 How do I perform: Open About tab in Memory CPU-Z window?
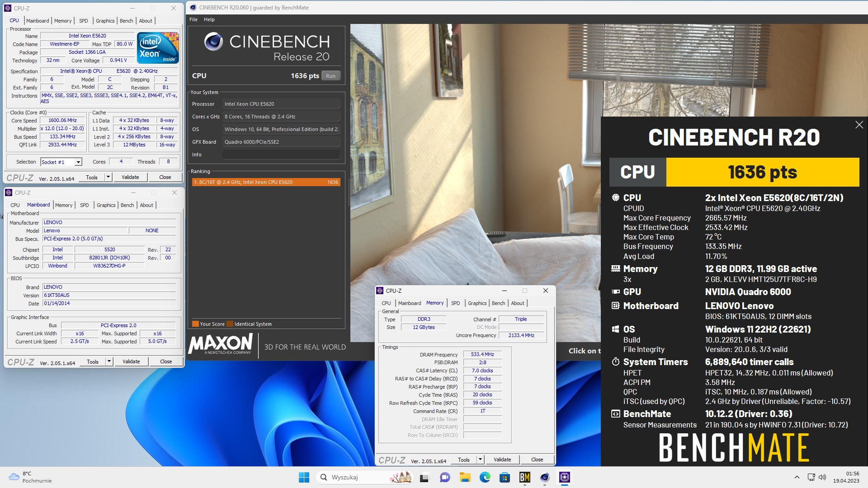click(x=518, y=303)
